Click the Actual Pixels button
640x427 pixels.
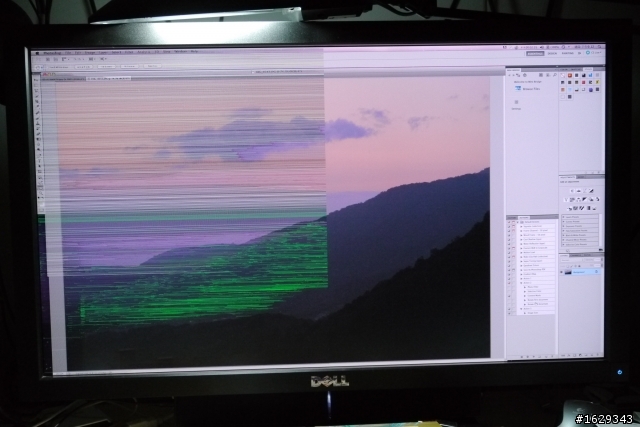click(x=83, y=67)
